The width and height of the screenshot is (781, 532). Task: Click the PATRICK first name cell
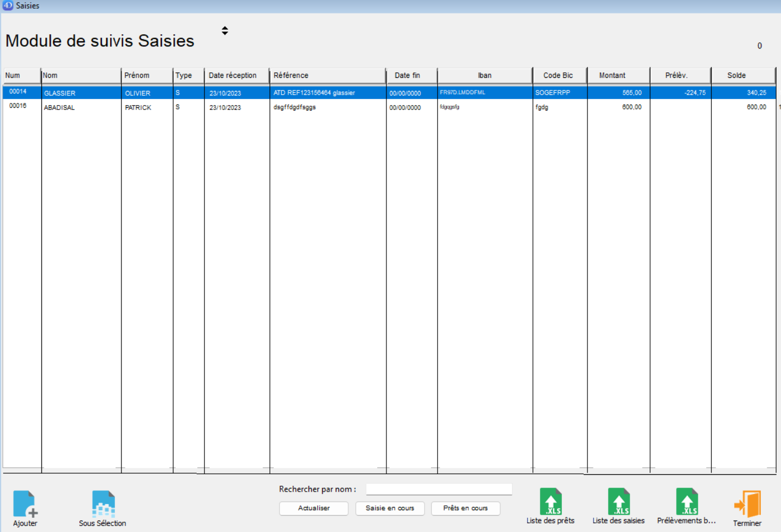coord(138,108)
